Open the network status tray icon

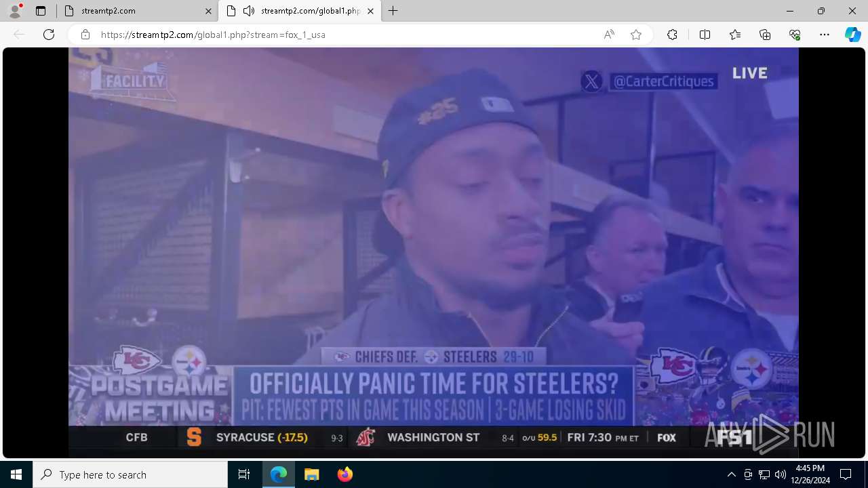(764, 474)
